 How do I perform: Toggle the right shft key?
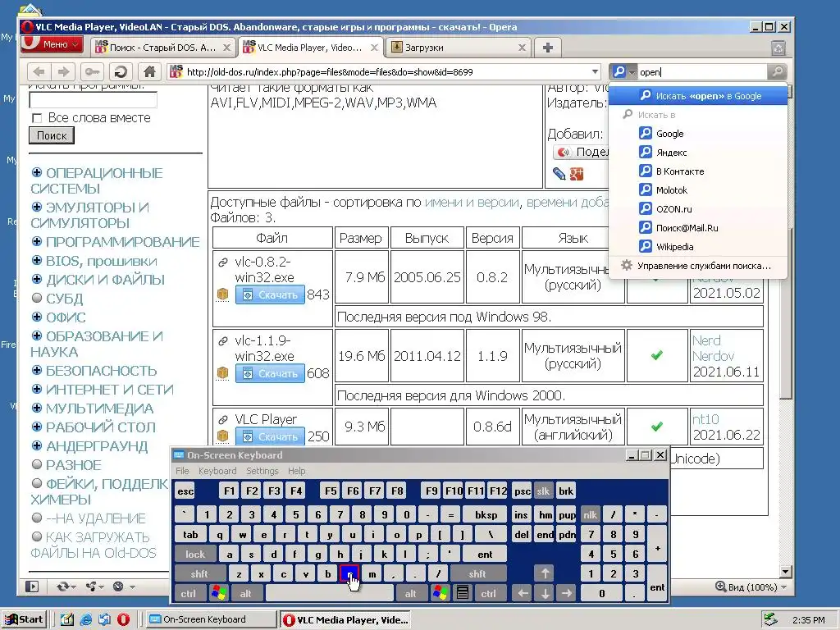(x=477, y=573)
